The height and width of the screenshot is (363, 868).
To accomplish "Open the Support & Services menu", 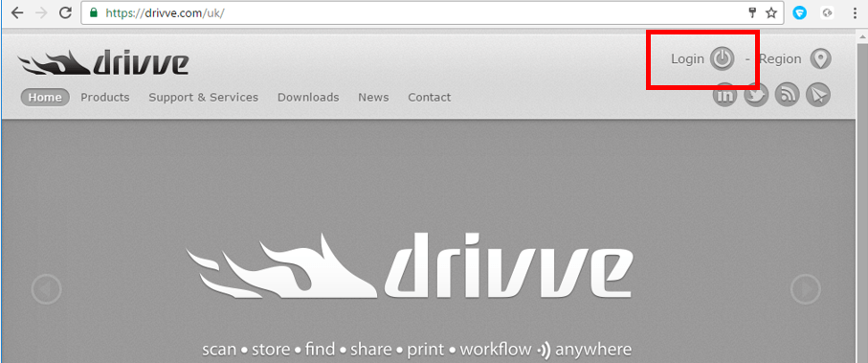I will point(204,98).
